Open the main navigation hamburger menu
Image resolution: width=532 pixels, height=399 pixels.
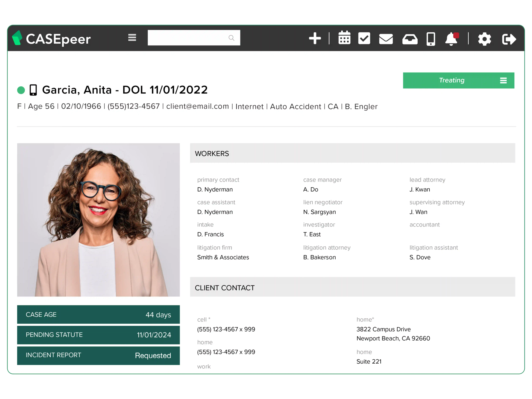coord(132,37)
